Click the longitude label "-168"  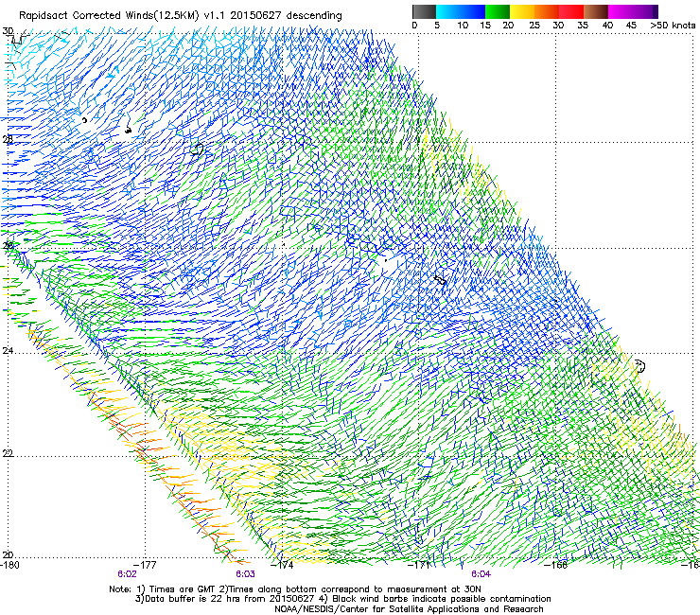pyautogui.click(x=556, y=565)
